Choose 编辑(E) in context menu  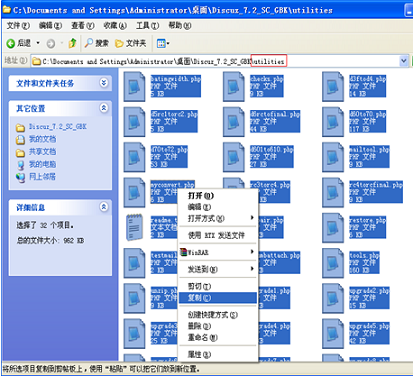click(218, 207)
